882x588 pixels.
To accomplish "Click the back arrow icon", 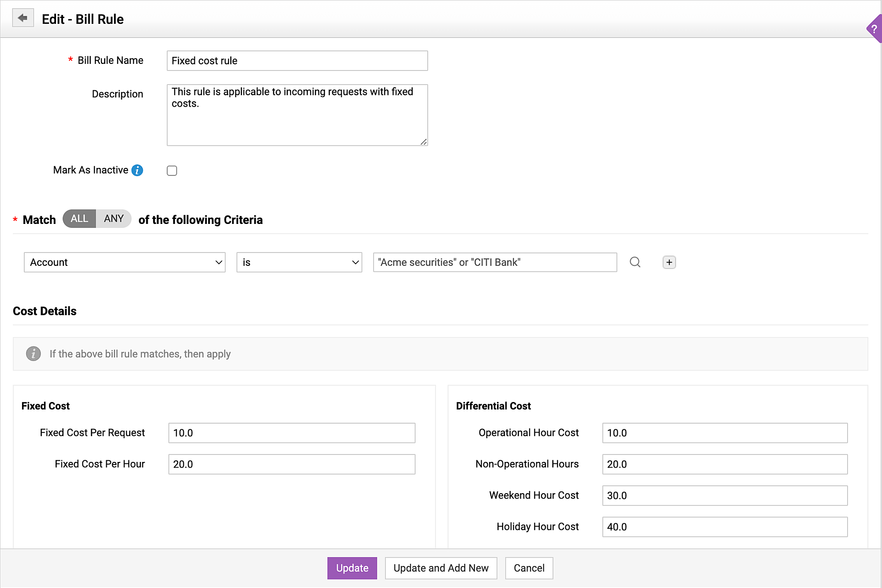I will coord(23,18).
